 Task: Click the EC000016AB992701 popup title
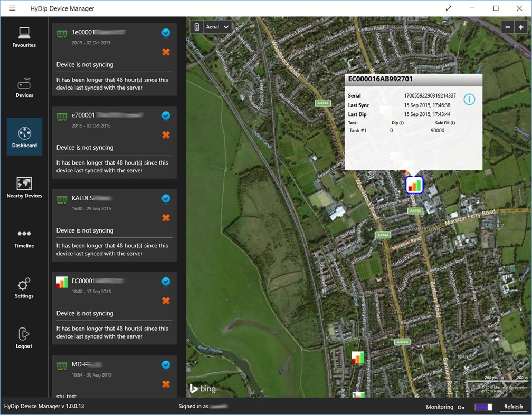381,79
